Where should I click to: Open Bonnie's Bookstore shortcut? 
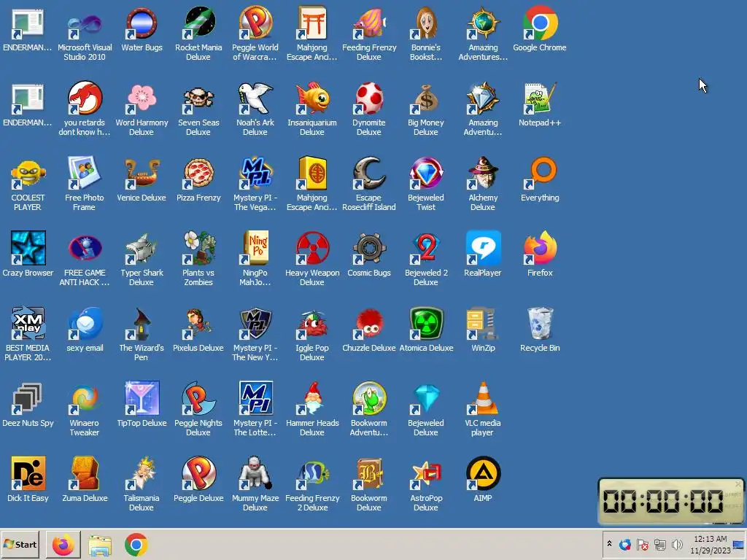[426, 24]
